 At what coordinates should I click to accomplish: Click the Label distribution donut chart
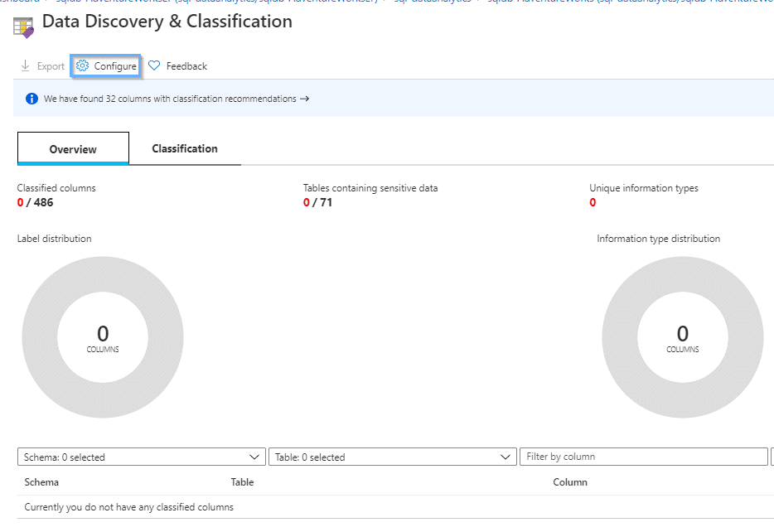[103, 337]
